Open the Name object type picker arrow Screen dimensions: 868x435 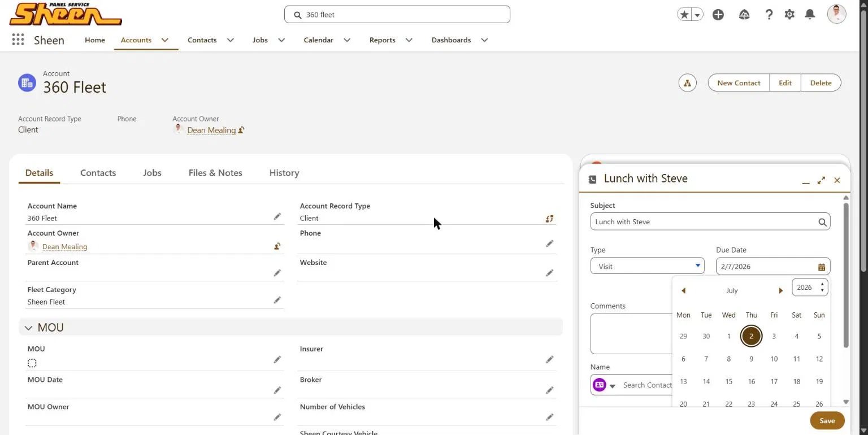(x=612, y=386)
